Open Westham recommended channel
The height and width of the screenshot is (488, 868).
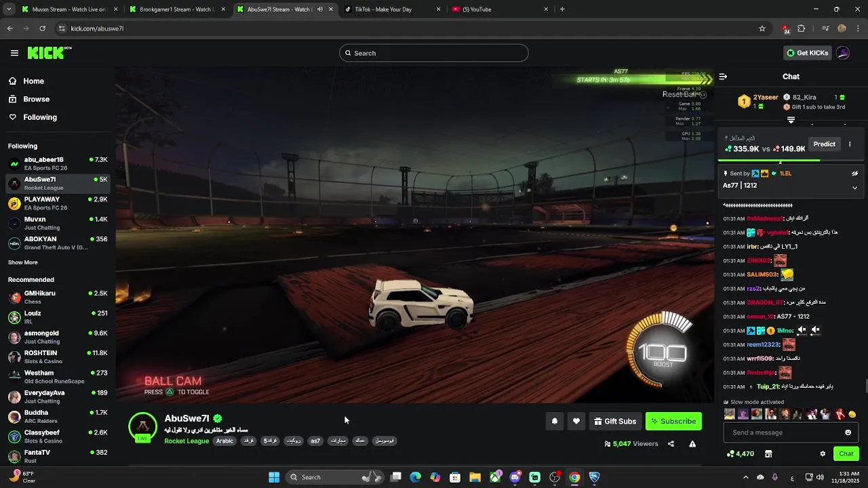[58, 377]
